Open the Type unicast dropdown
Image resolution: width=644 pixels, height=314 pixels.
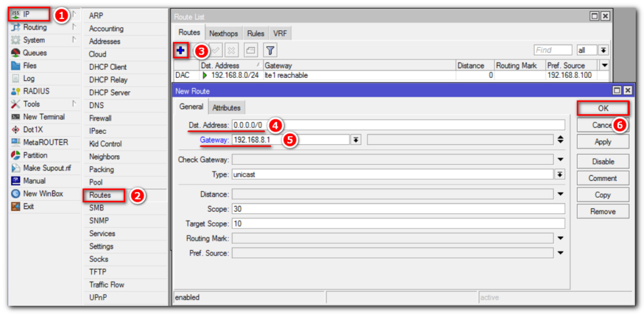pos(560,174)
